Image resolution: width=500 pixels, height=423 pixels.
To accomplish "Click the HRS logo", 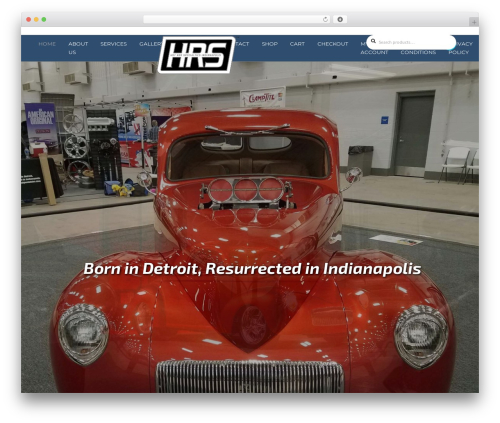I will 196,55.
